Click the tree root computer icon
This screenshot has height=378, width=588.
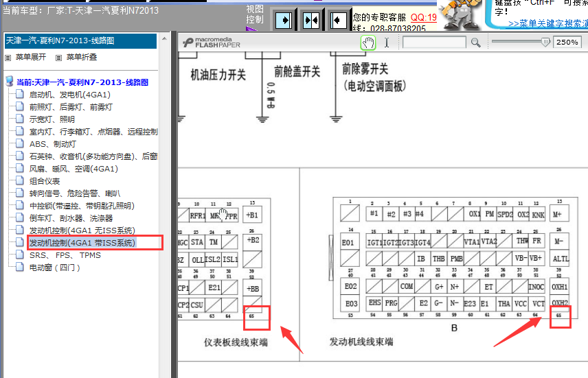click(x=10, y=82)
